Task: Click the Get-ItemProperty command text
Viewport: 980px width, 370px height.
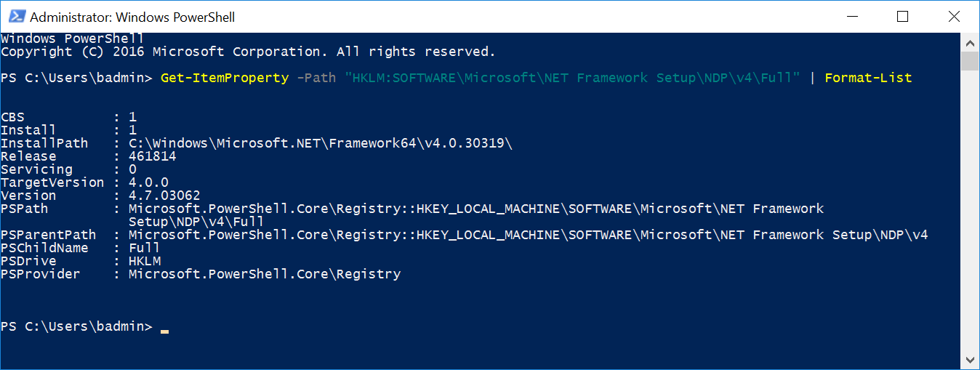Action: (225, 78)
